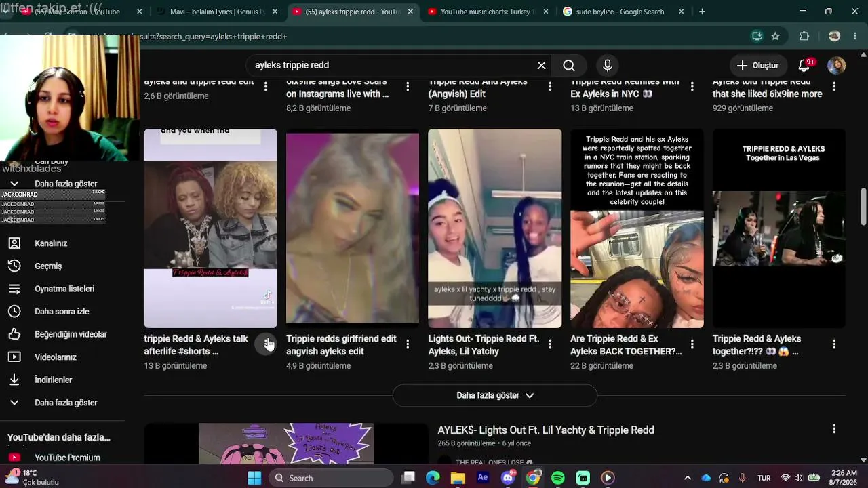Open Windows Start menu
Image resolution: width=868 pixels, height=488 pixels.
click(x=254, y=478)
